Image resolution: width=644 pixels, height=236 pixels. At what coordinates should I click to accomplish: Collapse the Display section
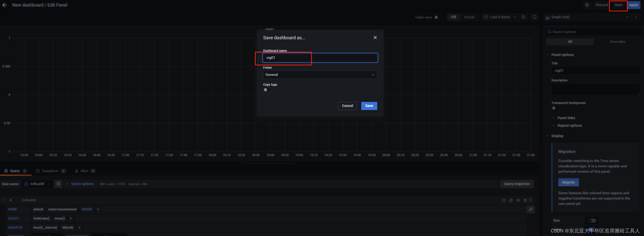555,136
